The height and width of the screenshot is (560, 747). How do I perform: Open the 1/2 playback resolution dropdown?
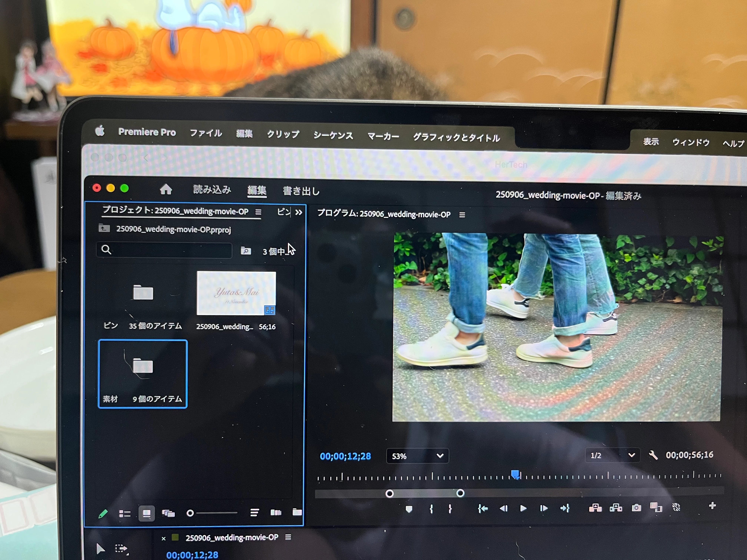[612, 455]
